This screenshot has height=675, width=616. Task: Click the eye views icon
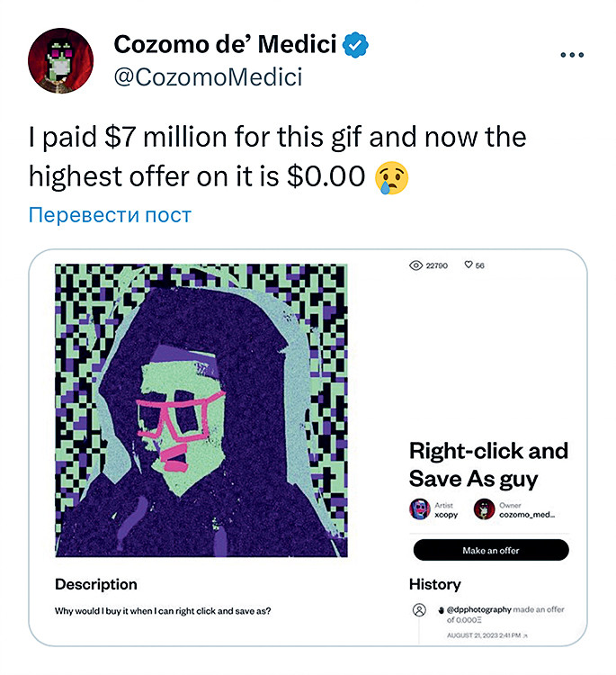(415, 266)
